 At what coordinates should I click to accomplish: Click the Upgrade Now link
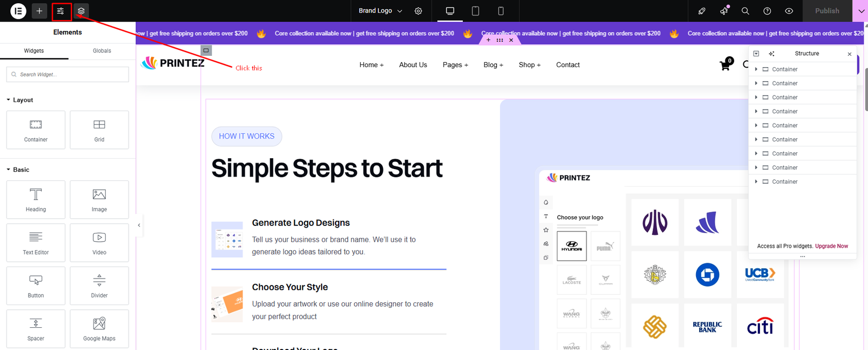point(831,246)
